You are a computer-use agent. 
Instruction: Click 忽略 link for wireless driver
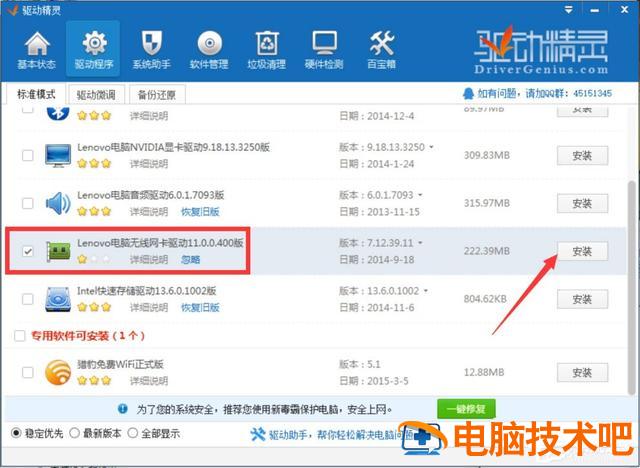[190, 260]
